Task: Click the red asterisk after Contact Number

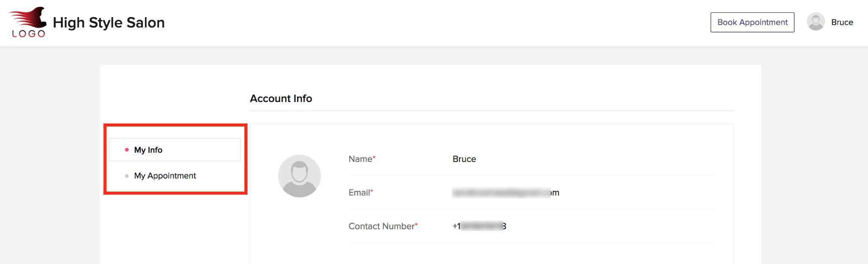Action: [416, 224]
